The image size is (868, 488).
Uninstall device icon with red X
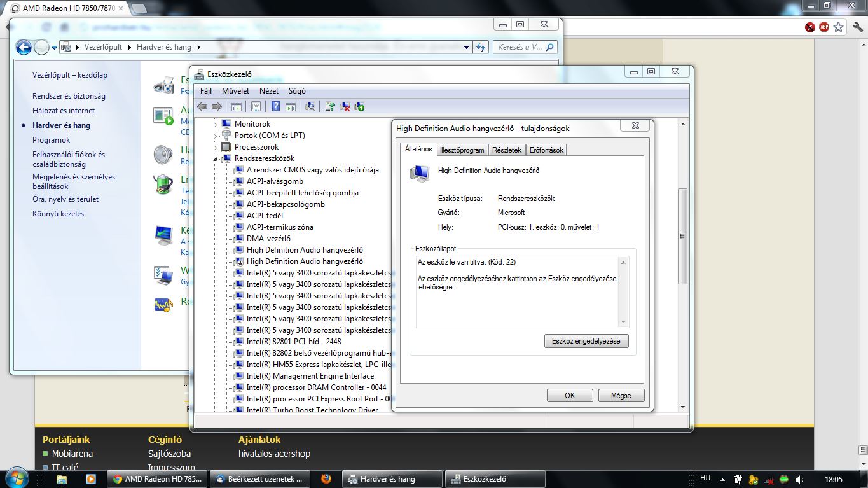[x=345, y=107]
